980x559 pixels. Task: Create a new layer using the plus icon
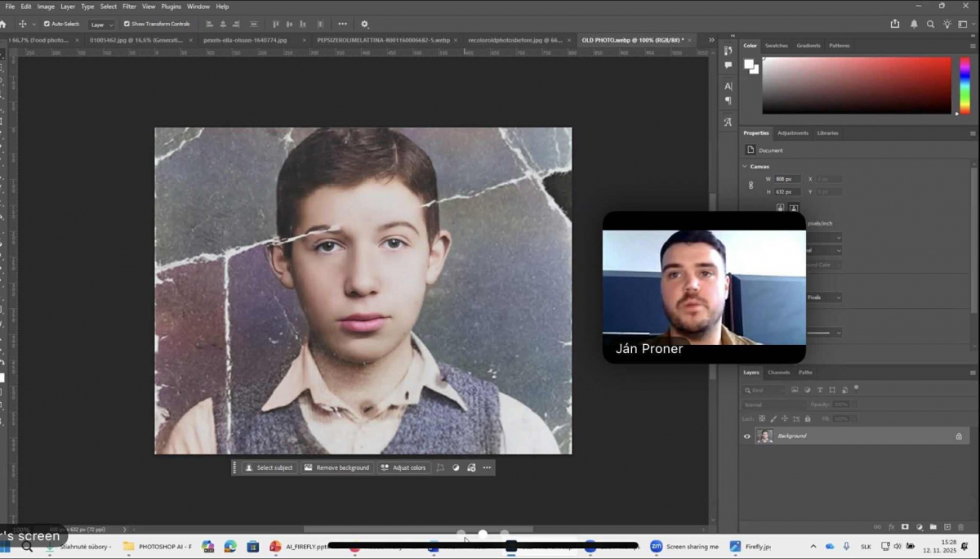coord(947,527)
